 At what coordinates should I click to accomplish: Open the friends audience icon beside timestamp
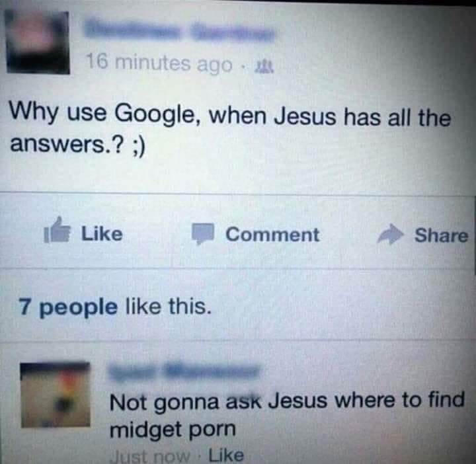point(264,67)
